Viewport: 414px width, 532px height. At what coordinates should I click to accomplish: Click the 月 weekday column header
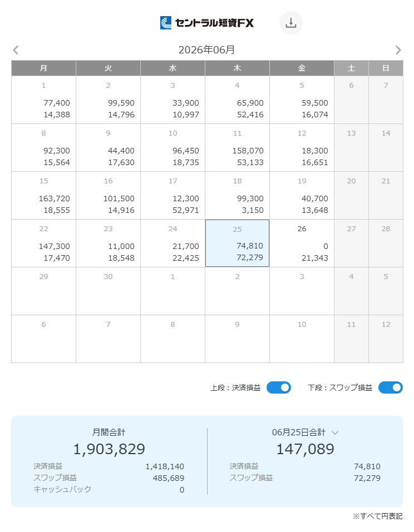tap(43, 68)
